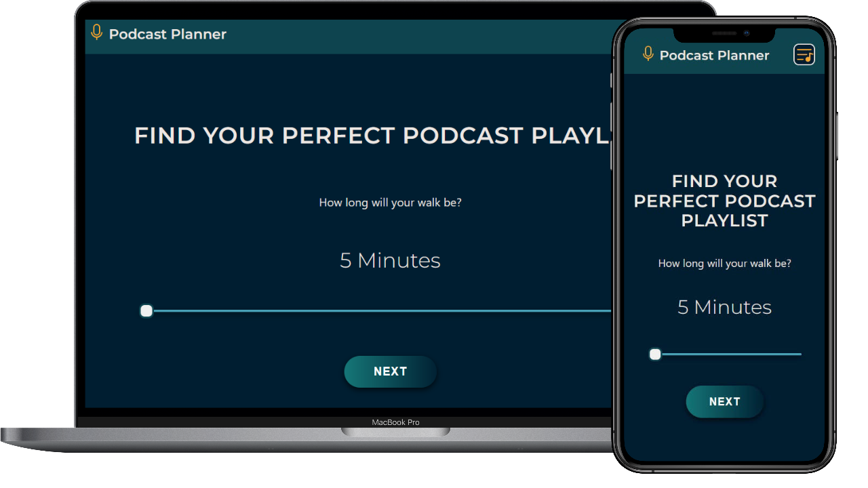Screen dimensions: 868x488
Task: Click the walk duration slider handle on the phone
Action: click(655, 354)
